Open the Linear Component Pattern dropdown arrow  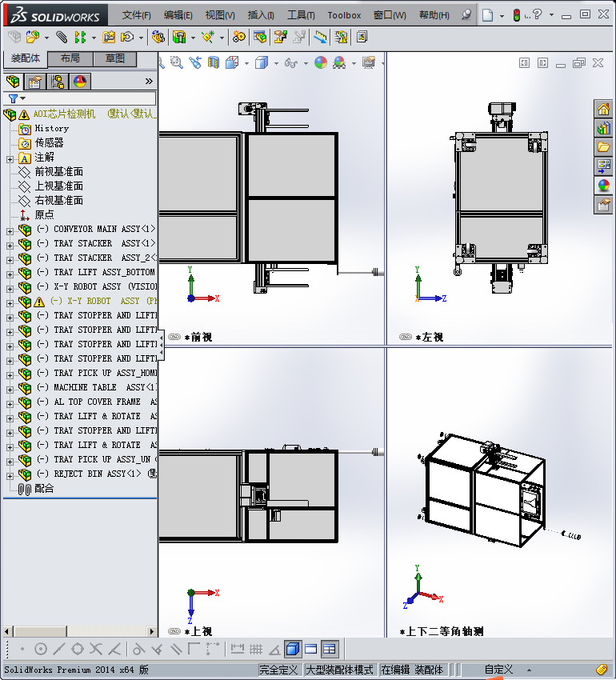94,38
